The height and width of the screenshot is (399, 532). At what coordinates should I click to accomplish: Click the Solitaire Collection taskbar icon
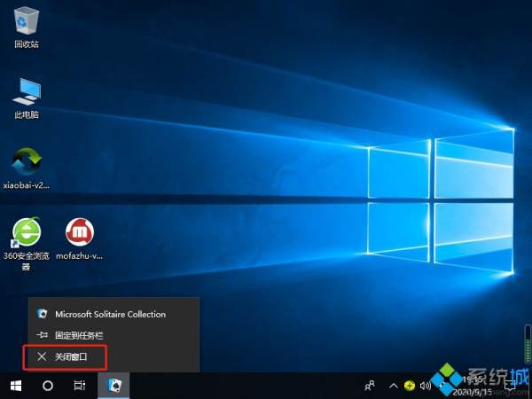(x=114, y=386)
